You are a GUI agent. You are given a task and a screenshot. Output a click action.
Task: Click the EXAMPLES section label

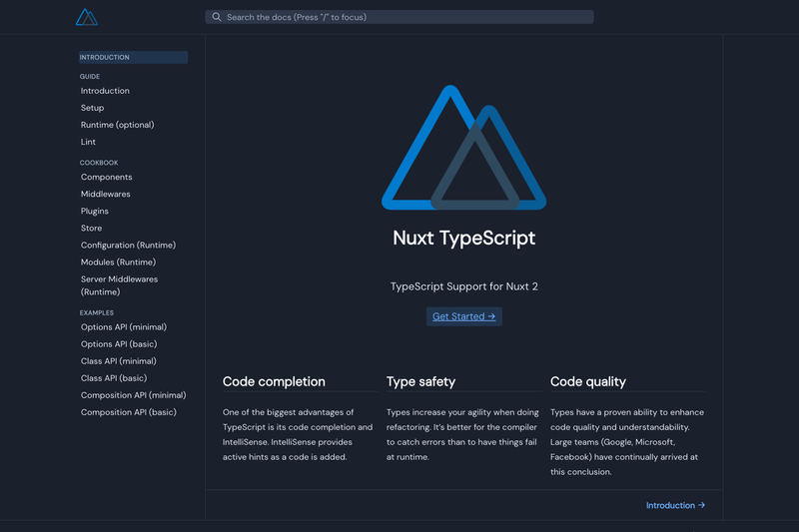(96, 312)
